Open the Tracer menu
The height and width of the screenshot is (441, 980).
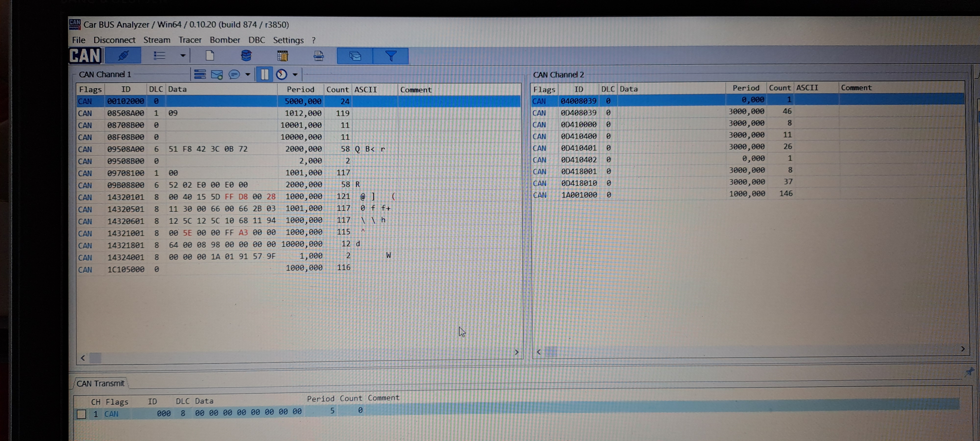pyautogui.click(x=190, y=40)
